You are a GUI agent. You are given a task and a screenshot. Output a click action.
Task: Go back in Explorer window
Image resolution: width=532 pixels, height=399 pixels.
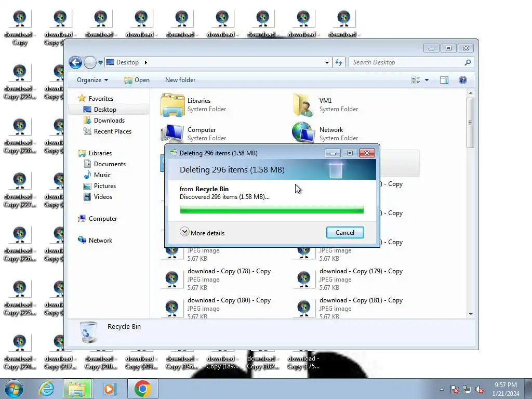point(75,62)
